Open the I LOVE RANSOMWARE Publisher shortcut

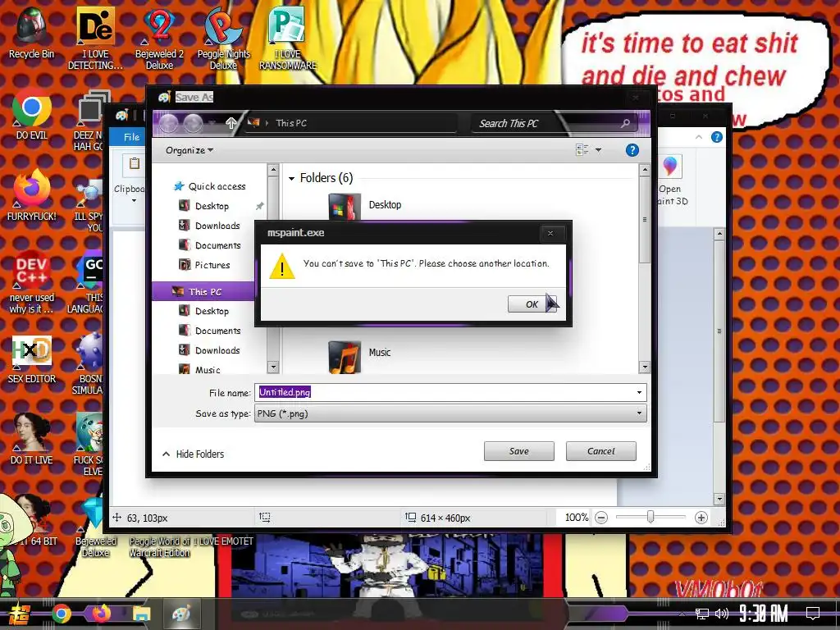[x=288, y=39]
